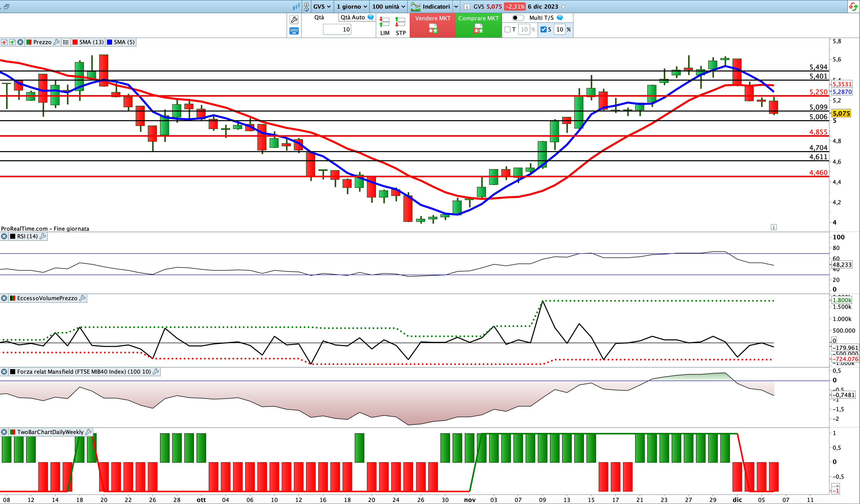Click the 'nov' marker on time axis

click(x=470, y=500)
